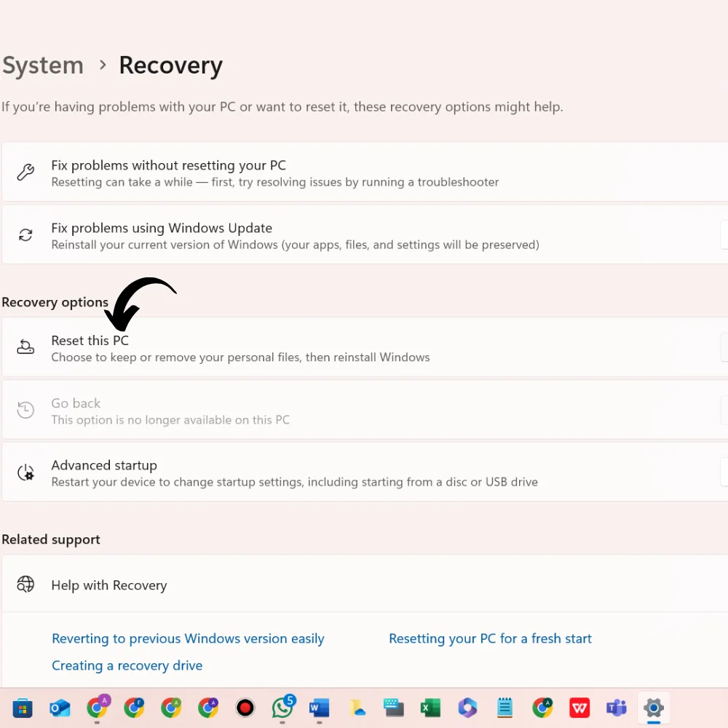Viewport: 728px width, 728px height.
Task: Collapse the Help with Recovery section
Action: click(x=365, y=584)
